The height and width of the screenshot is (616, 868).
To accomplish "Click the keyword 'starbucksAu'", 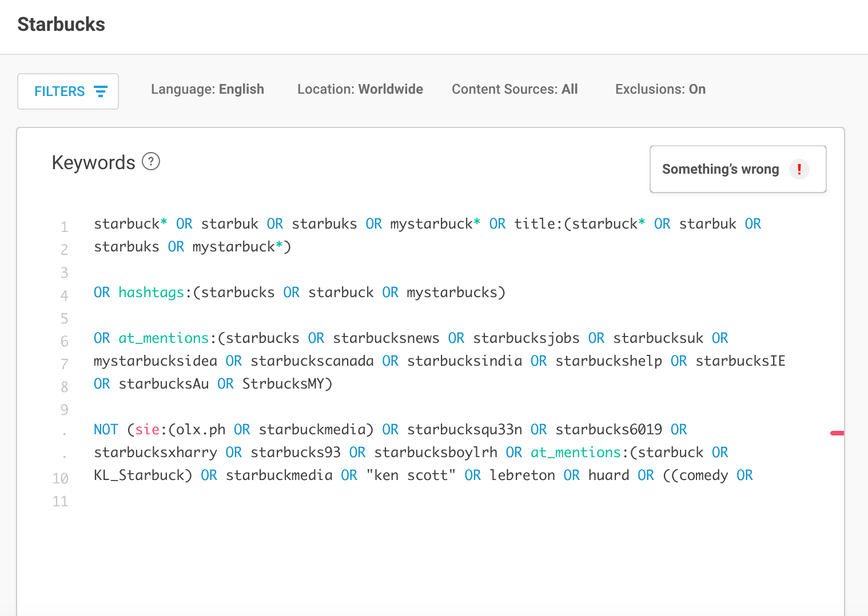I will (164, 384).
